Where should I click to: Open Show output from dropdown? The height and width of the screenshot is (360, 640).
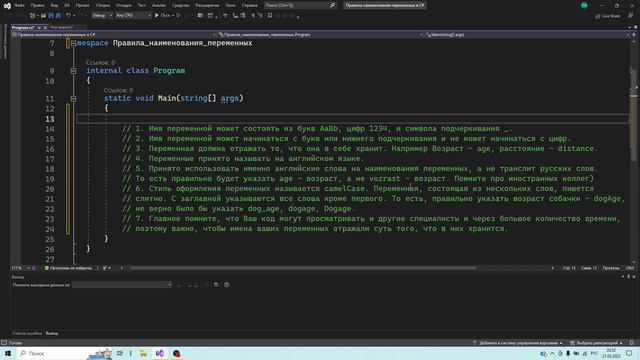(x=122, y=285)
